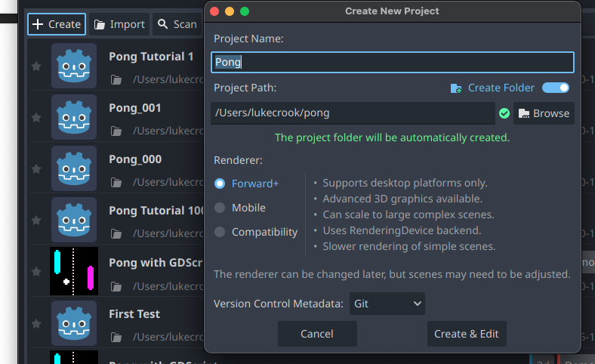Select the Pong_000 project title
595x364 pixels.
(135, 159)
